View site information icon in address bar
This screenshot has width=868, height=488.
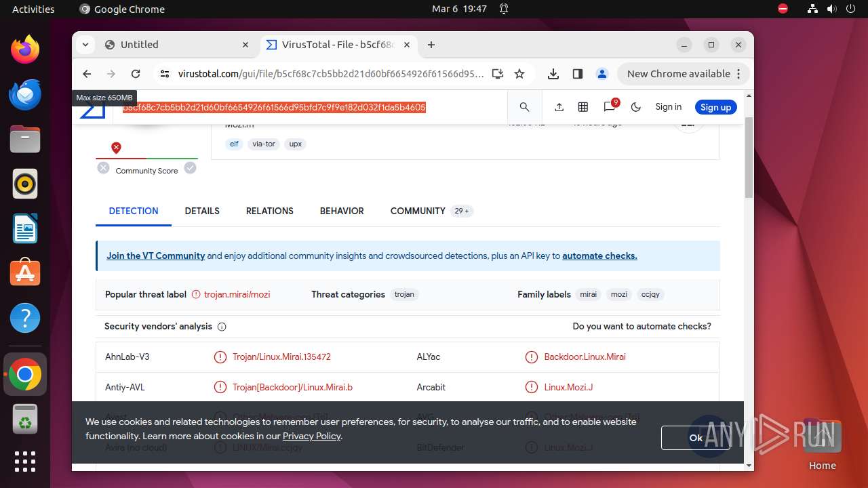coord(164,74)
